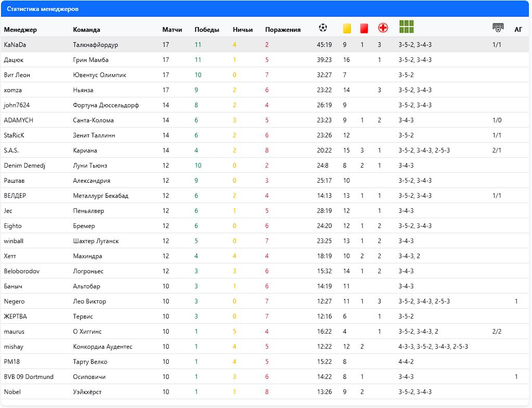Click the green formations grid icon
The image size is (532, 408).
(406, 27)
